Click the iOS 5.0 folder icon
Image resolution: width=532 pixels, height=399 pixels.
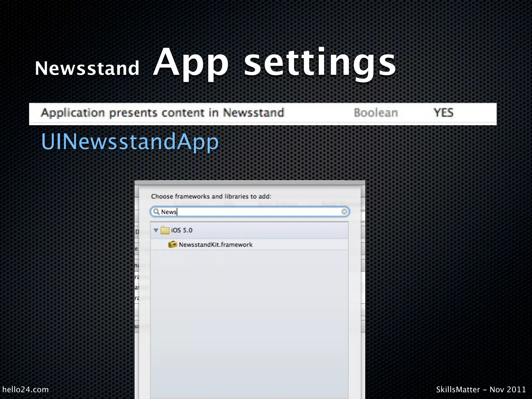(165, 230)
